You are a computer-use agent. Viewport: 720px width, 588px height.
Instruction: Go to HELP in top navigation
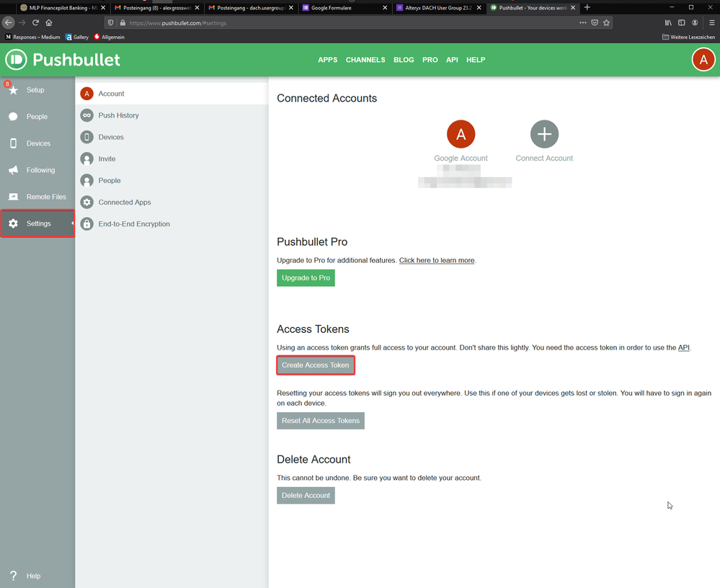(x=476, y=60)
